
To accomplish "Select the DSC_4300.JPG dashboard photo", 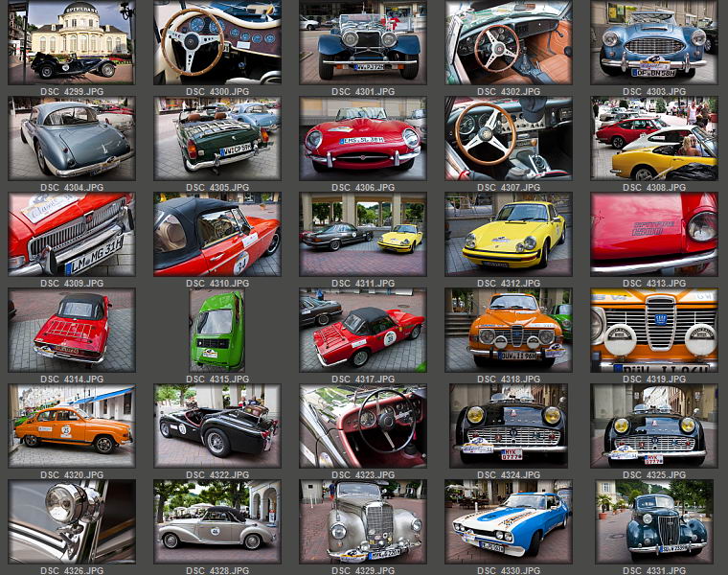I will pos(217,42).
